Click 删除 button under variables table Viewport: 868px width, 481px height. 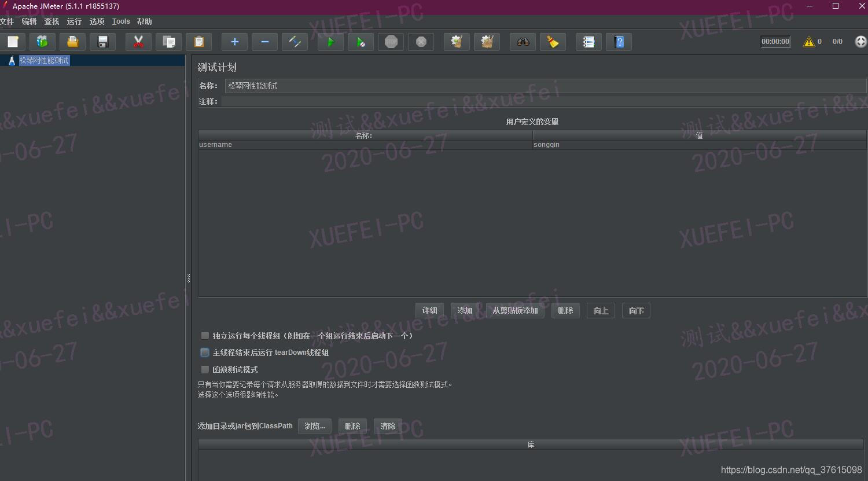(565, 311)
